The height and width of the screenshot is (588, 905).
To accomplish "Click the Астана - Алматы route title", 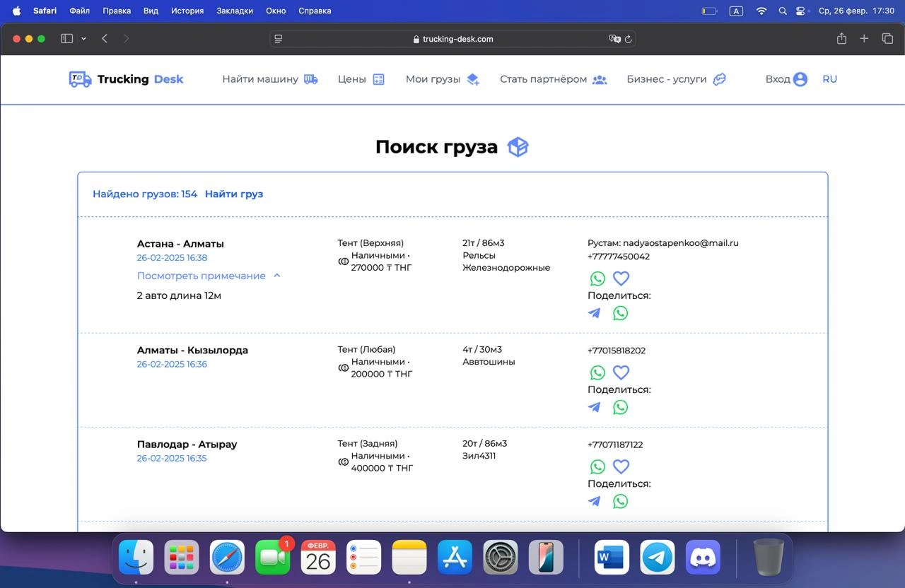I will coord(180,244).
